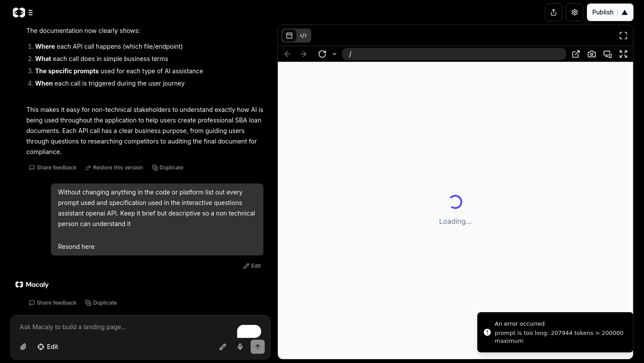Go back in preview browser
644x363 pixels.
pos(288,54)
